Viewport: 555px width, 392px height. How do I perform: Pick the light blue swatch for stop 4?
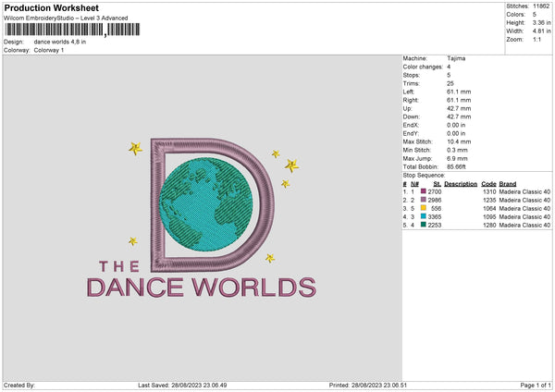[424, 216]
